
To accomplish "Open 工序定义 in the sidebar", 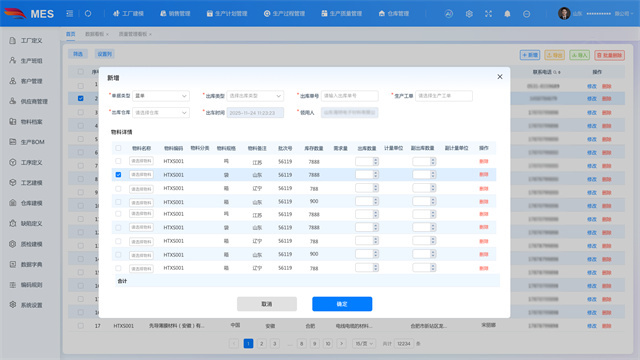I will pos(26,162).
